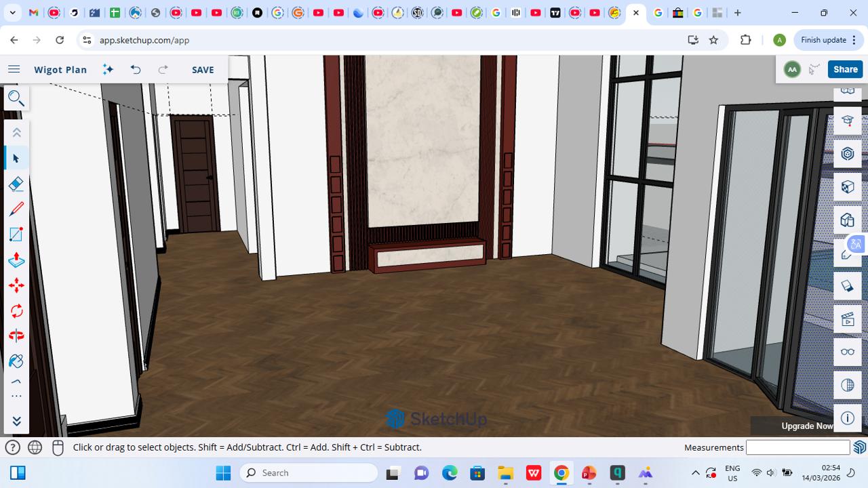Collapse the left toolbar with up chevrons
868x488 pixels.
click(x=16, y=133)
